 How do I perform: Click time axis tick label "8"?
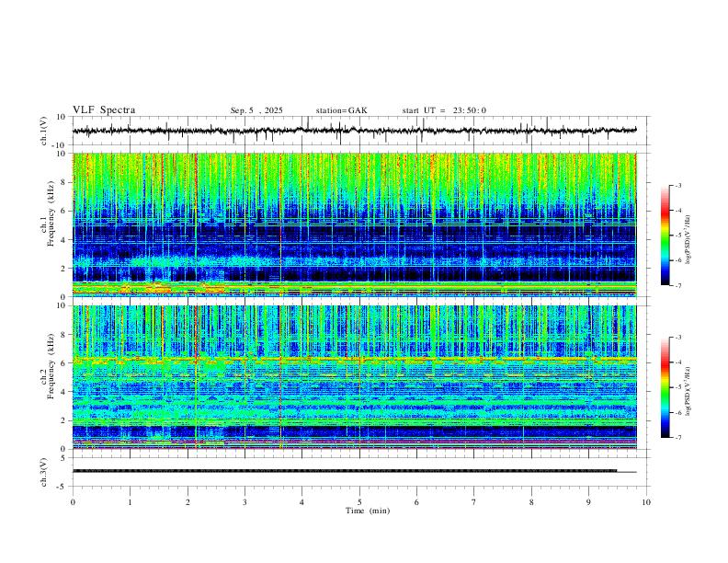coord(531,502)
